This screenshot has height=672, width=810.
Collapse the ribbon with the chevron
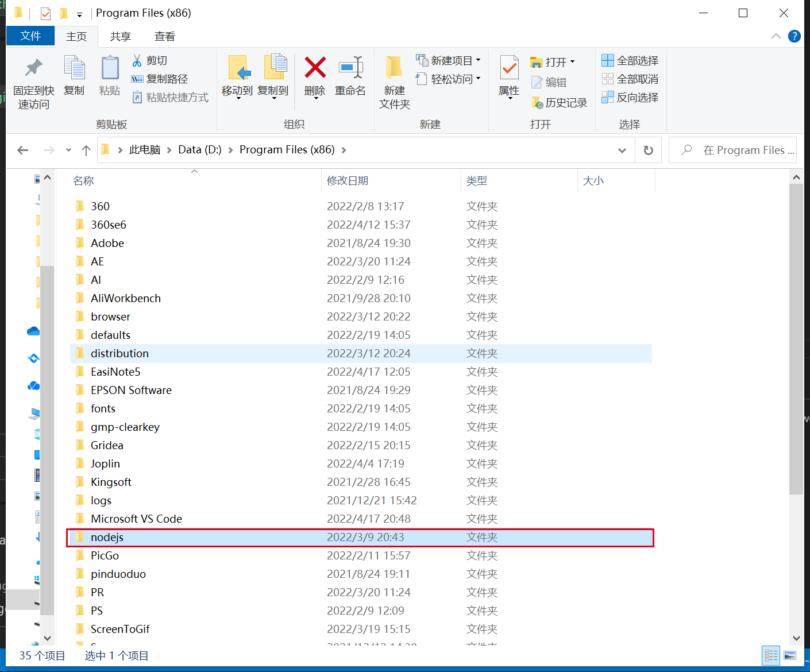click(776, 36)
